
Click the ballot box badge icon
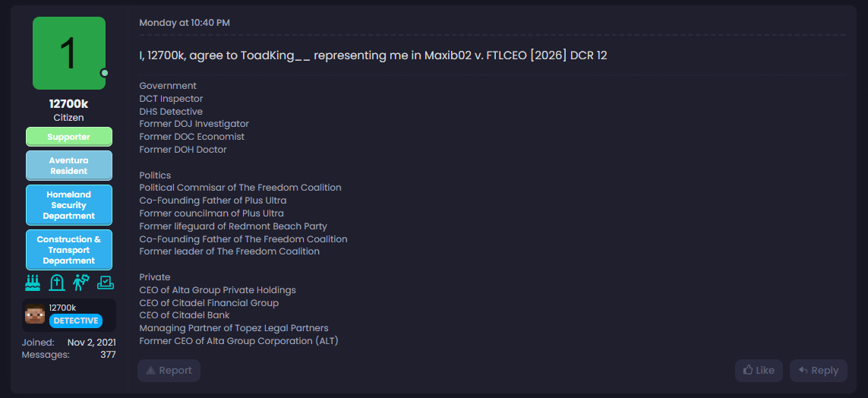click(106, 283)
